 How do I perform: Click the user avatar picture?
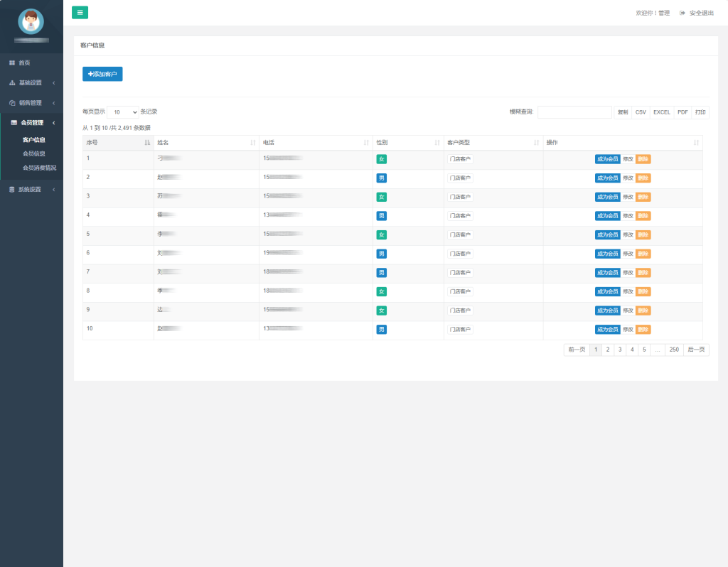click(31, 21)
